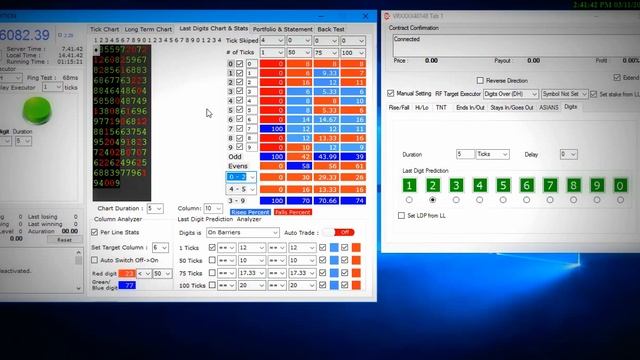Switch to Stays In/Goes Out tab
Image resolution: width=640 pixels, height=360 pixels.
512,107
